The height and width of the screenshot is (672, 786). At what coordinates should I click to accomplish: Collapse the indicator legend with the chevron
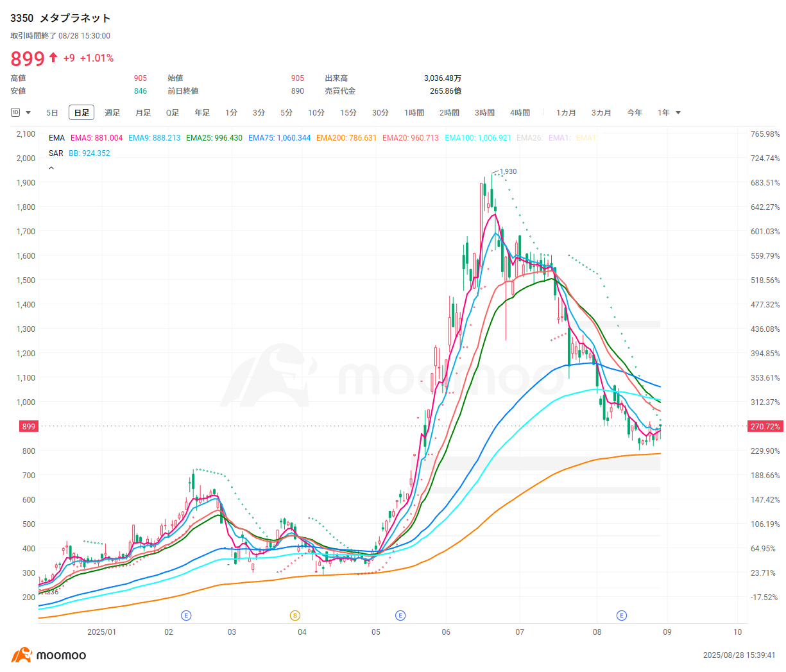click(x=51, y=167)
